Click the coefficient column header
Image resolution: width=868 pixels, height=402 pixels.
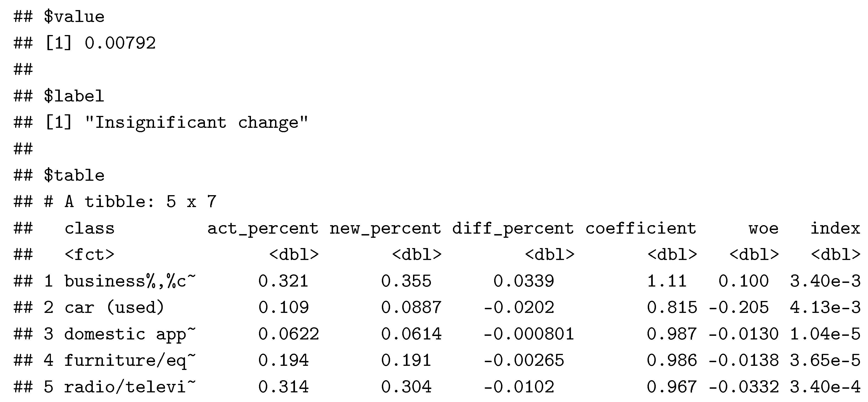pos(641,229)
